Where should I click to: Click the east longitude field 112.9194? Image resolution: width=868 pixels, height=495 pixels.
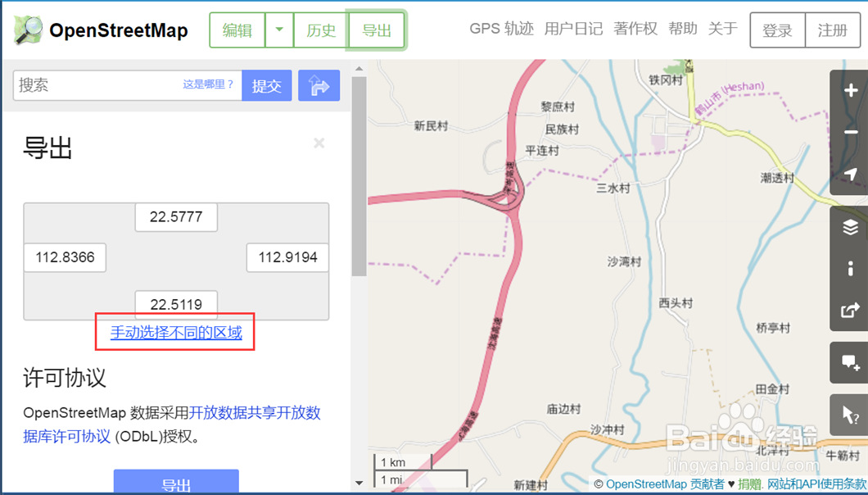(287, 257)
